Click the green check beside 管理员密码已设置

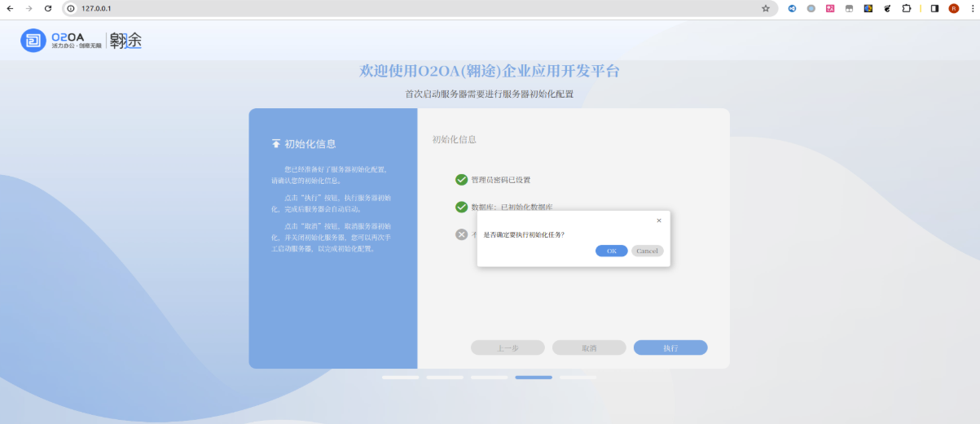coord(462,180)
